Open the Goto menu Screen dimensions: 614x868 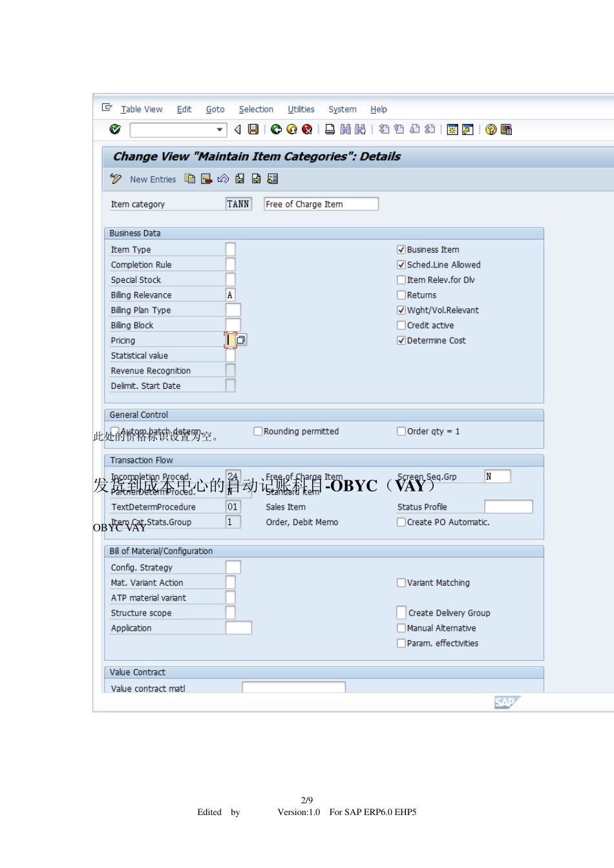pos(215,109)
